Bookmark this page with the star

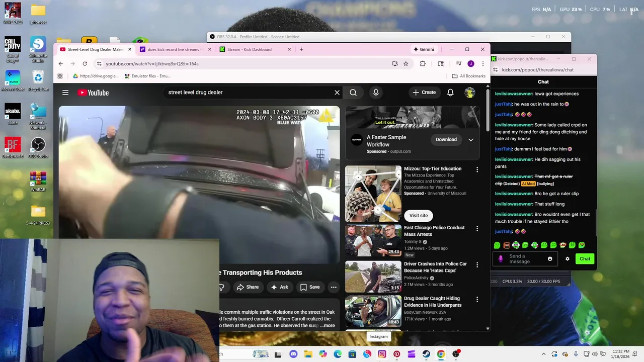coord(406,64)
